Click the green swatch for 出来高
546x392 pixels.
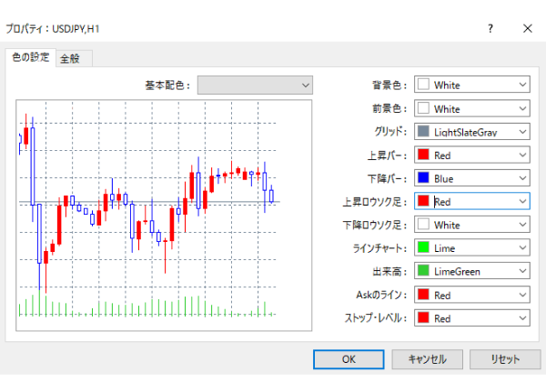[x=423, y=270]
